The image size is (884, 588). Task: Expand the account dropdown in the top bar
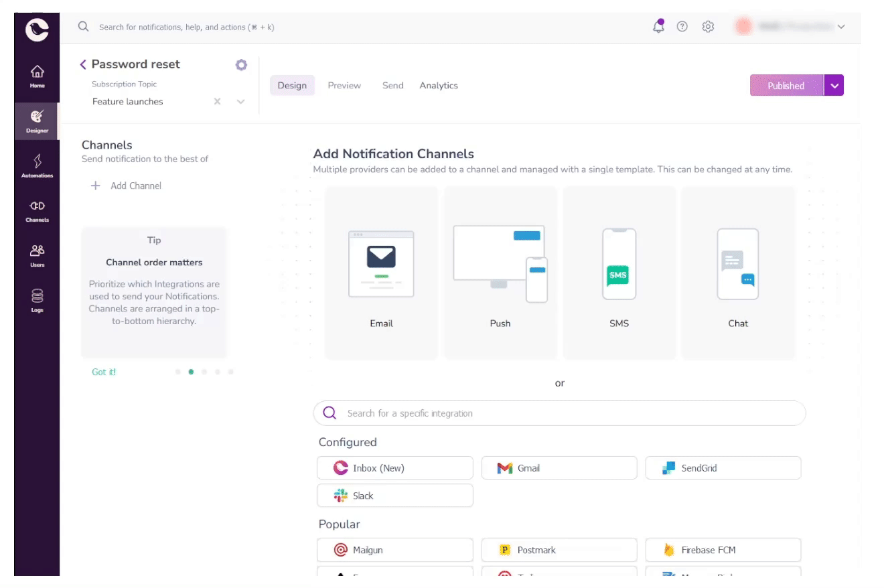[840, 27]
